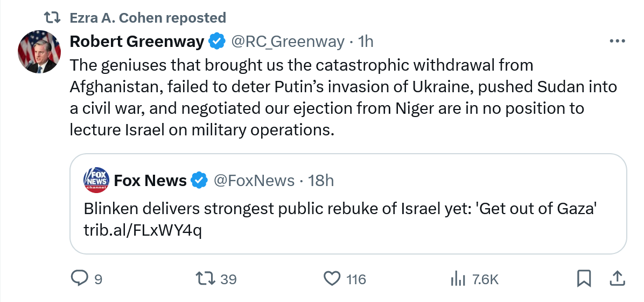Open view analytics bar chart icon
This screenshot has width=644, height=302.
tap(458, 278)
